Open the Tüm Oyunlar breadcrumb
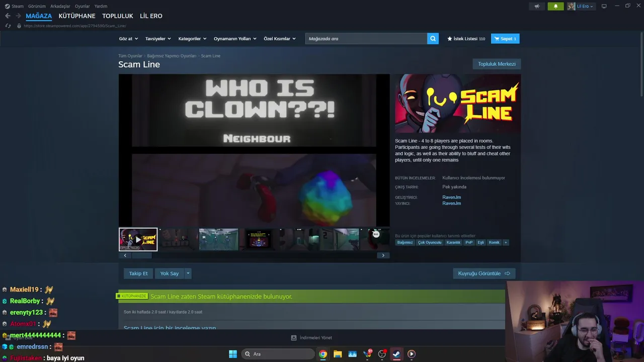 130,56
